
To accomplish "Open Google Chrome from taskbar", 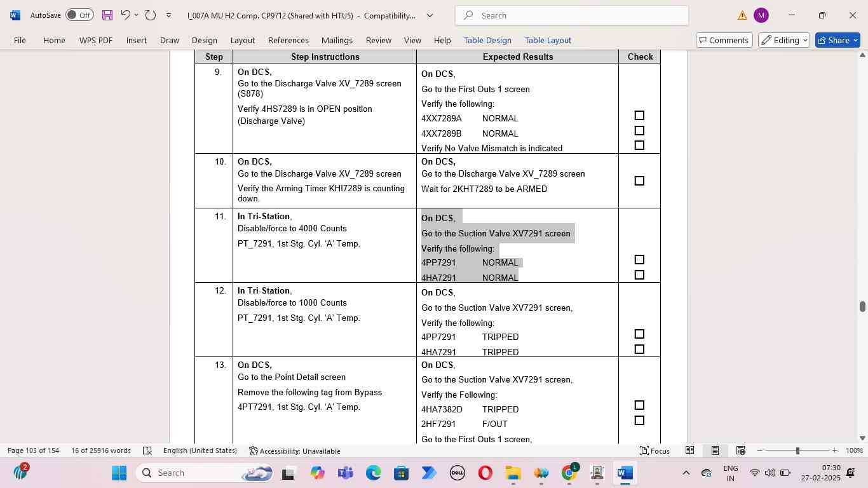I will click(569, 473).
